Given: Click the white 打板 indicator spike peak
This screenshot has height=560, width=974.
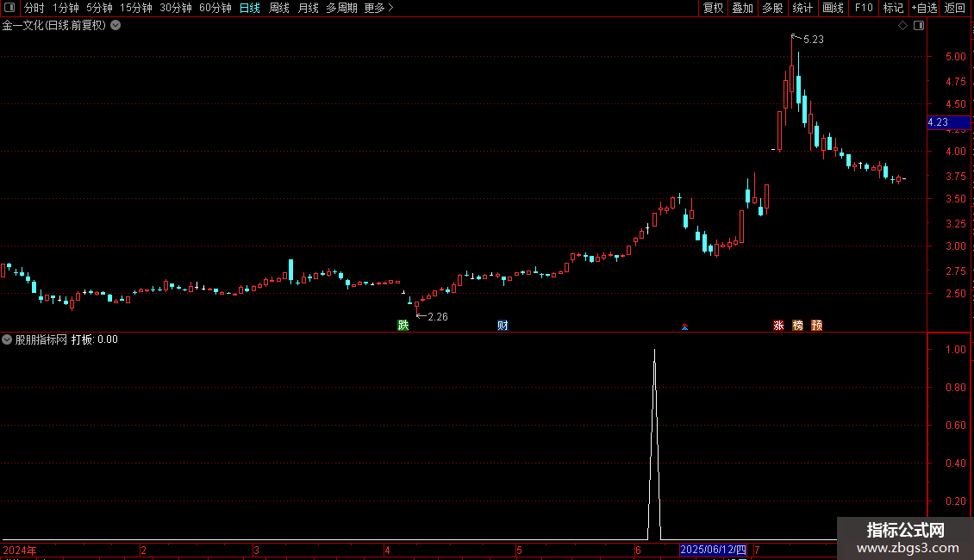Looking at the screenshot, I should coord(654,351).
